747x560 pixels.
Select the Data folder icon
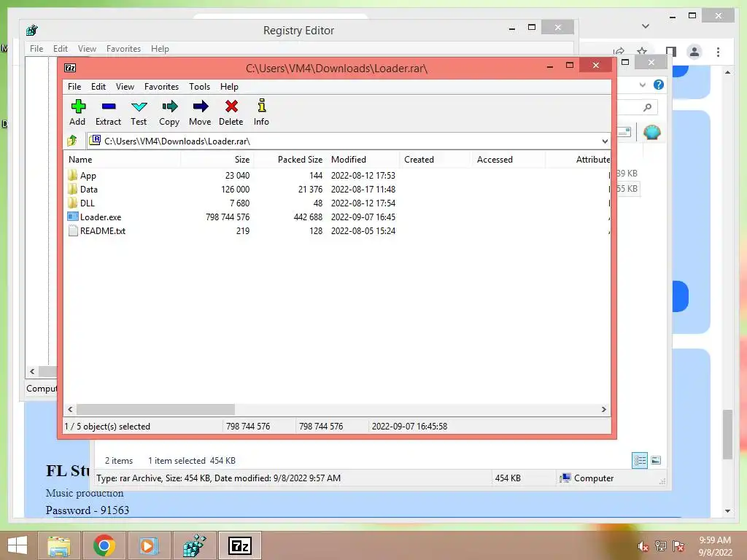coord(72,189)
